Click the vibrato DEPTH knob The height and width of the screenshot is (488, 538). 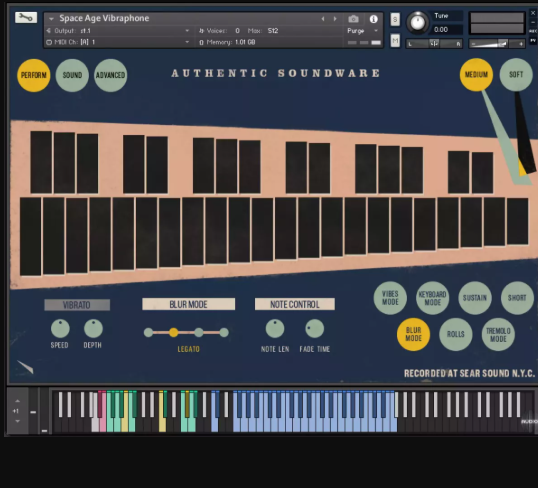pyautogui.click(x=93, y=328)
